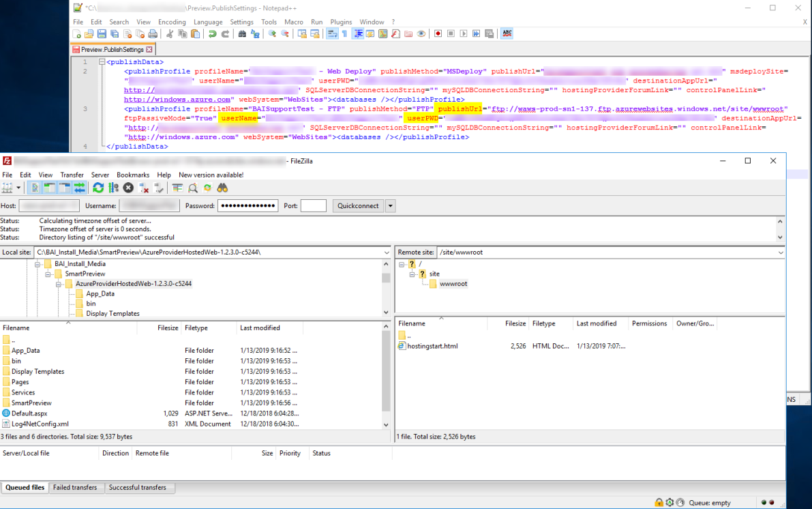
Task: Click the Port input field
Action: pos(313,205)
